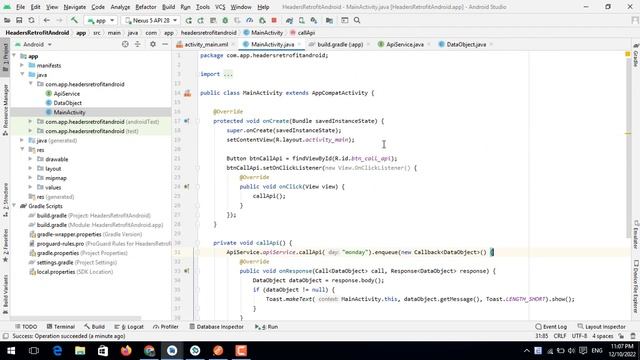The image size is (640, 360).
Task: Open the Profiler tool window
Action: (x=166, y=327)
